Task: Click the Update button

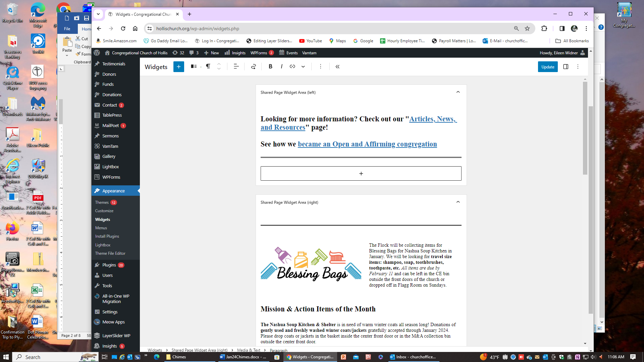Action: pyautogui.click(x=547, y=67)
